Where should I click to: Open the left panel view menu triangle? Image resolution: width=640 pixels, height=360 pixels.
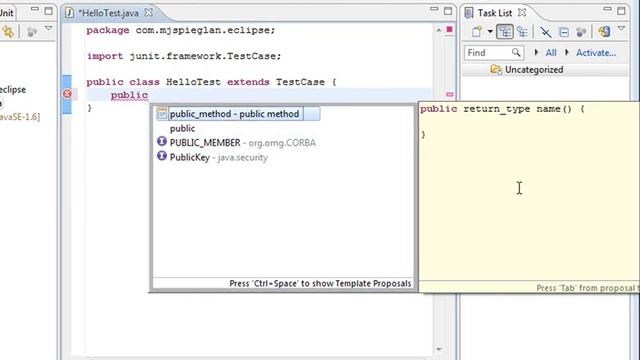[x=49, y=29]
